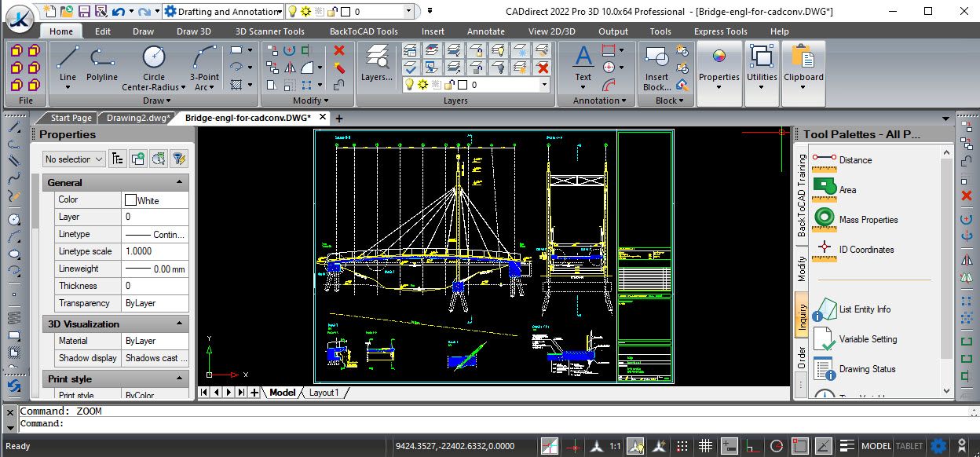
Task: Launch the Distance inquiry tool
Action: (855, 160)
